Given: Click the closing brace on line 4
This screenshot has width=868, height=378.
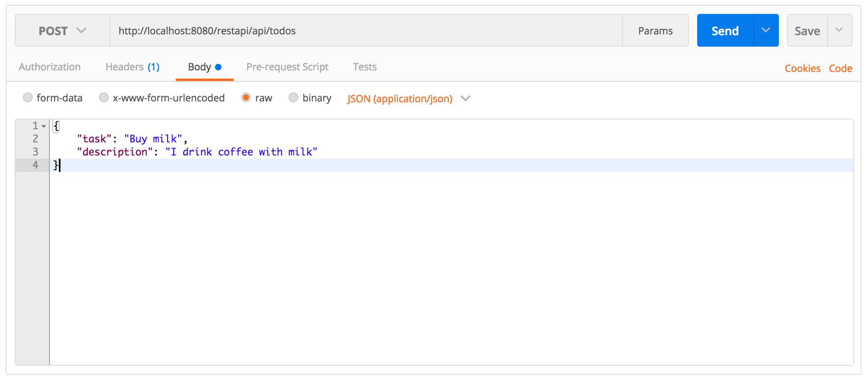Looking at the screenshot, I should pyautogui.click(x=56, y=165).
